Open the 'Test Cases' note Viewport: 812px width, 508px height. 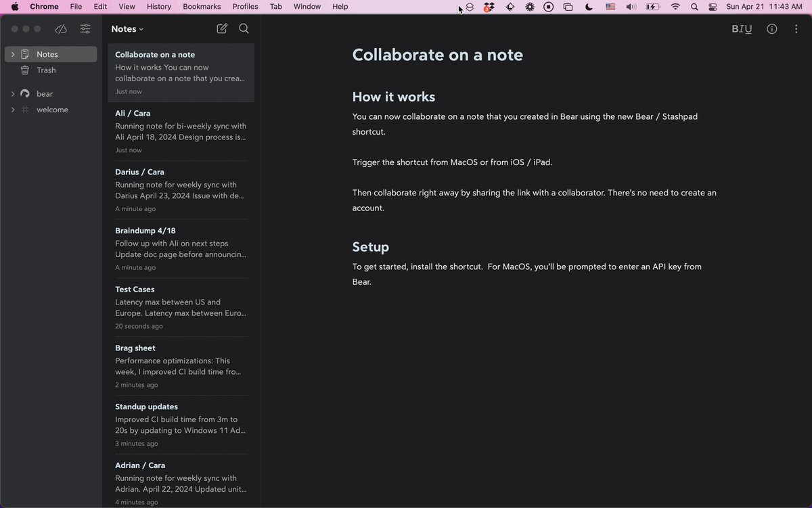pyautogui.click(x=181, y=307)
